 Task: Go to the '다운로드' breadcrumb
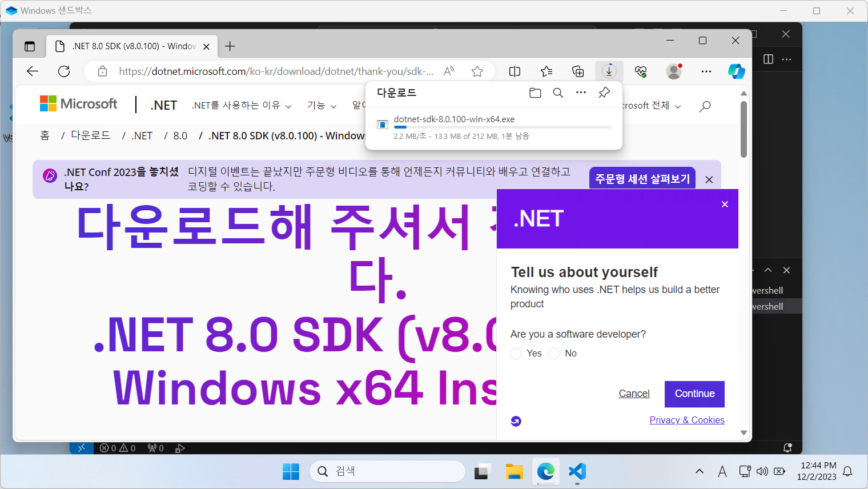91,135
